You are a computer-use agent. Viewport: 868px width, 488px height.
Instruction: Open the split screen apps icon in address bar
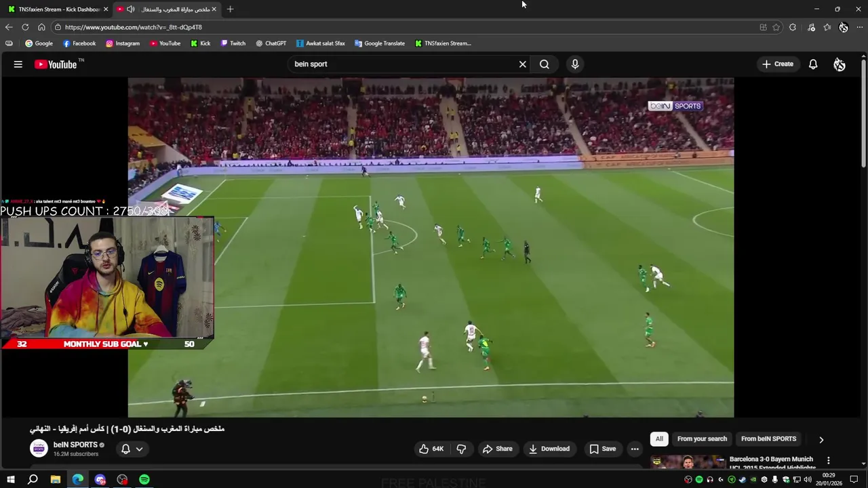pyautogui.click(x=763, y=27)
